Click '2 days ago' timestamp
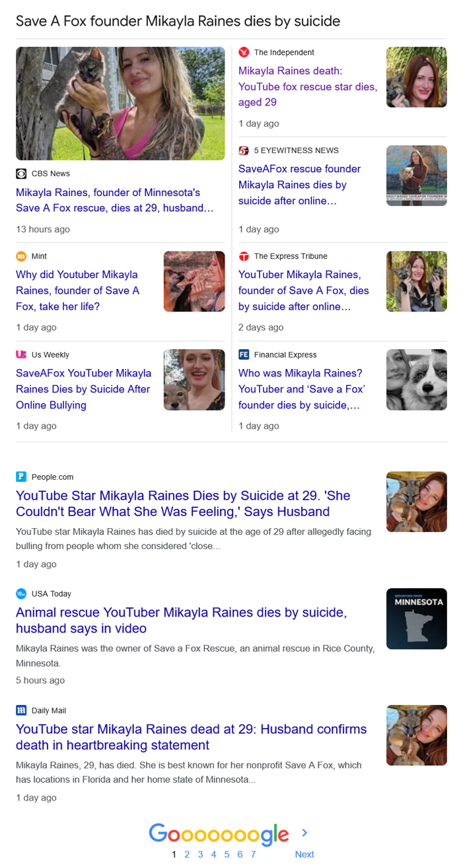 pyautogui.click(x=261, y=327)
